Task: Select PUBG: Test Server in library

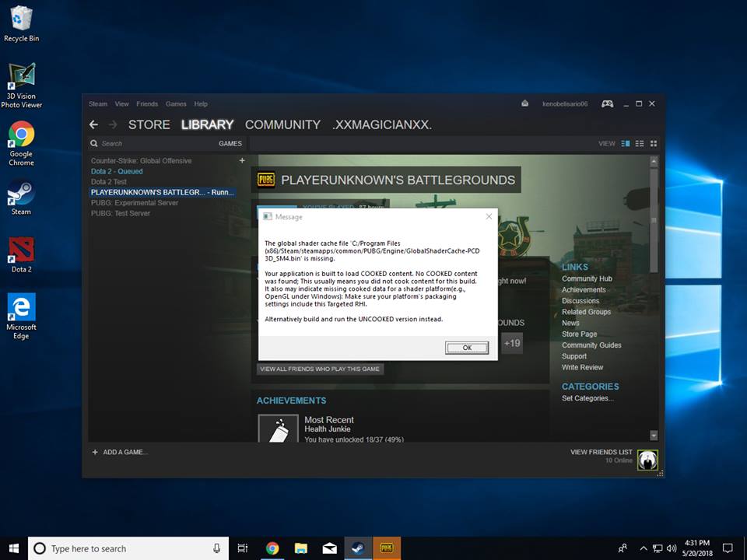Action: point(121,213)
